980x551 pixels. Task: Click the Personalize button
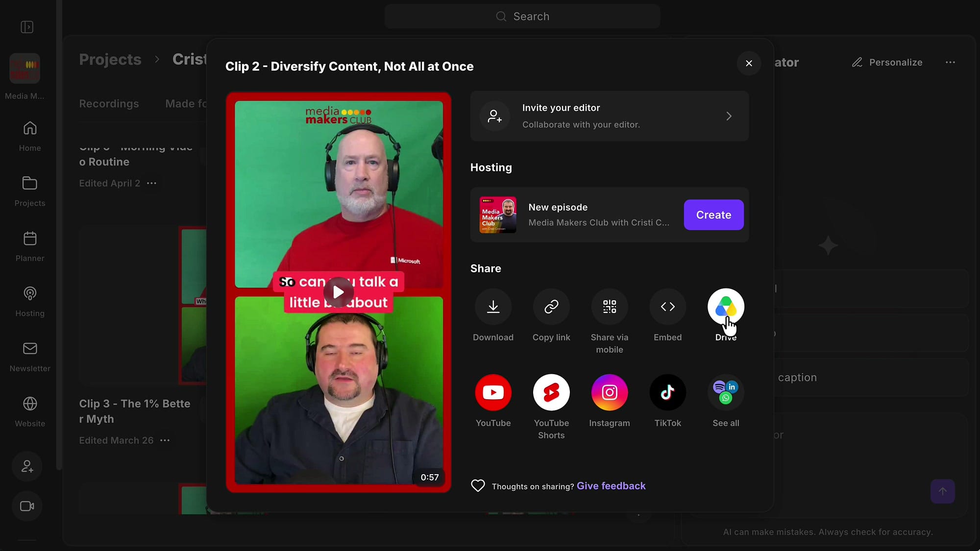pos(887,62)
